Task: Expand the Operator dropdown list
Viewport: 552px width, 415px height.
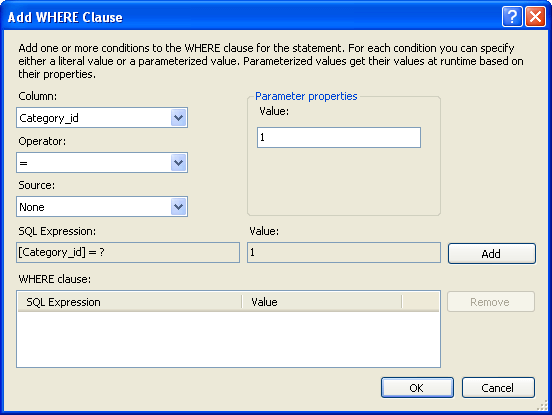Action: 178,163
